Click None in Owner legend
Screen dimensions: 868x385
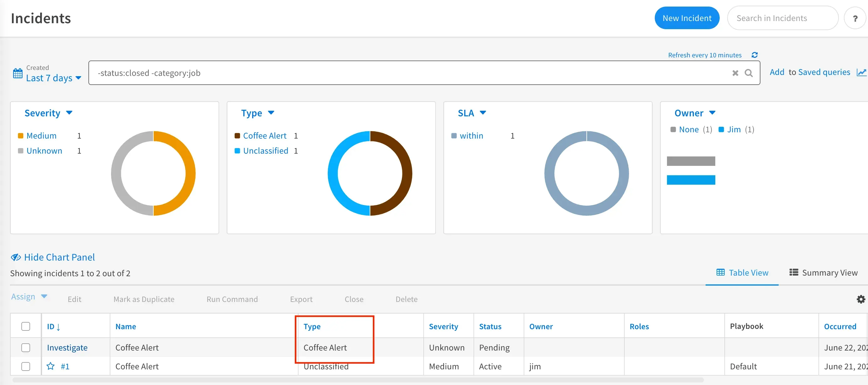[689, 130]
